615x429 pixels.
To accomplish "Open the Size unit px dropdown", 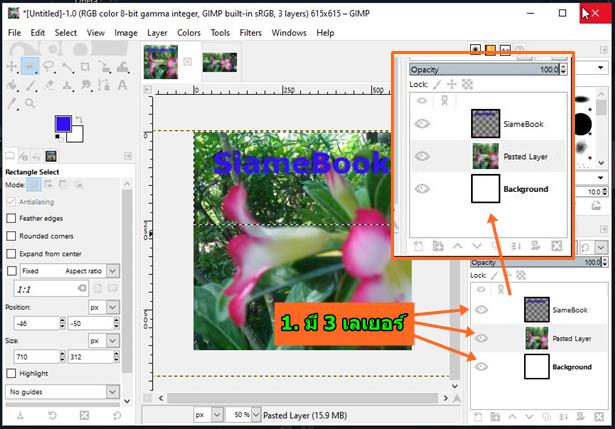I will pyautogui.click(x=104, y=341).
